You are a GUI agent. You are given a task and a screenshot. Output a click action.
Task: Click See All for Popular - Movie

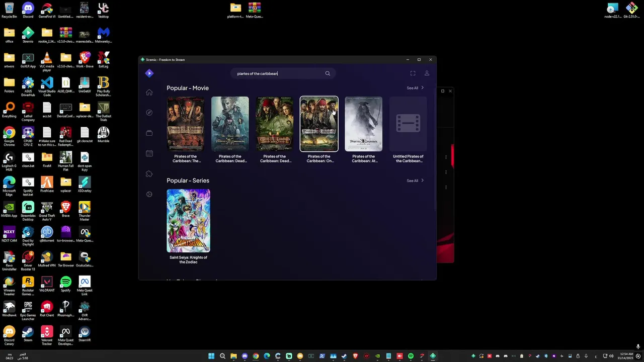[415, 88]
